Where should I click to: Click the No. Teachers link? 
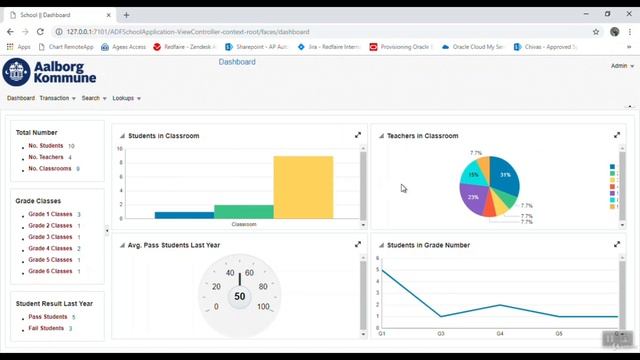pos(46,157)
